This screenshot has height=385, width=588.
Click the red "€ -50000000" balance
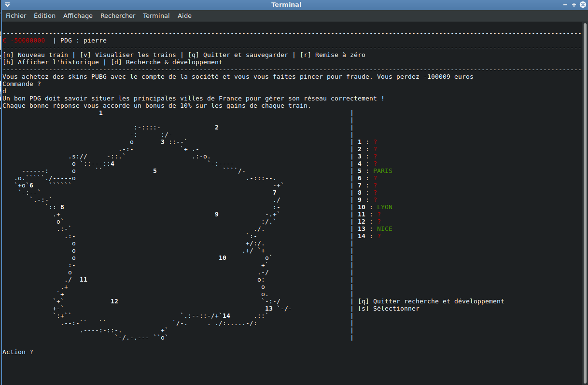pos(24,41)
